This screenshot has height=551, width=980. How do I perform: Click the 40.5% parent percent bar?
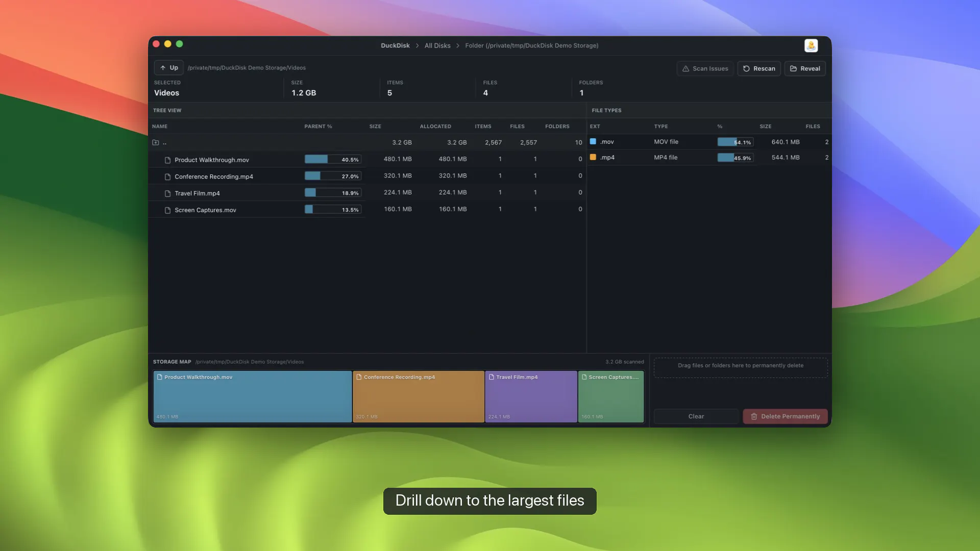pyautogui.click(x=333, y=160)
